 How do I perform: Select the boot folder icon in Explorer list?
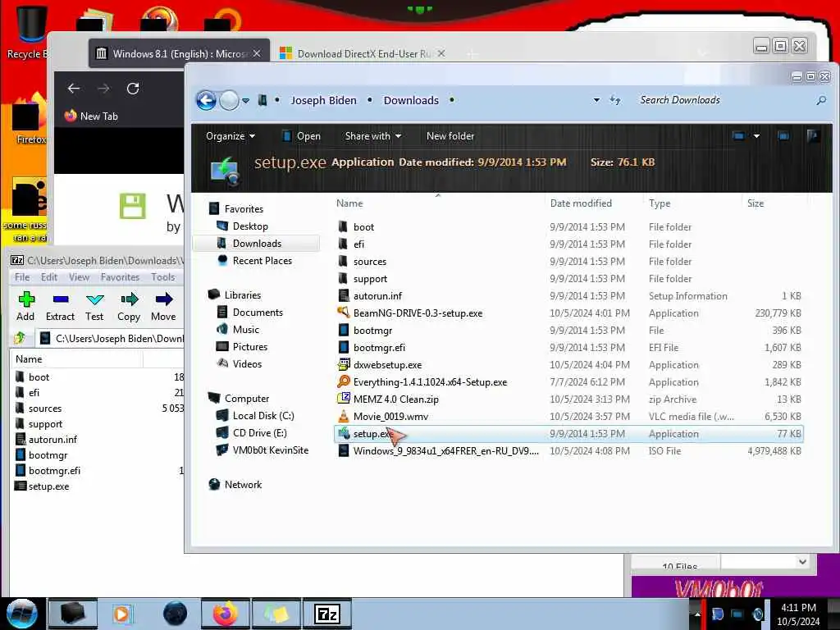coord(344,226)
